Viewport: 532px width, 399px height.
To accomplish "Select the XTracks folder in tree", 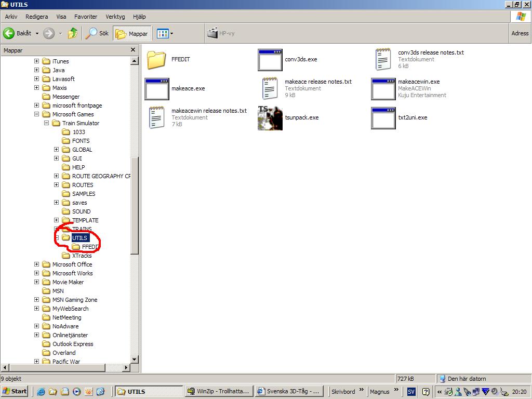I will point(82,256).
